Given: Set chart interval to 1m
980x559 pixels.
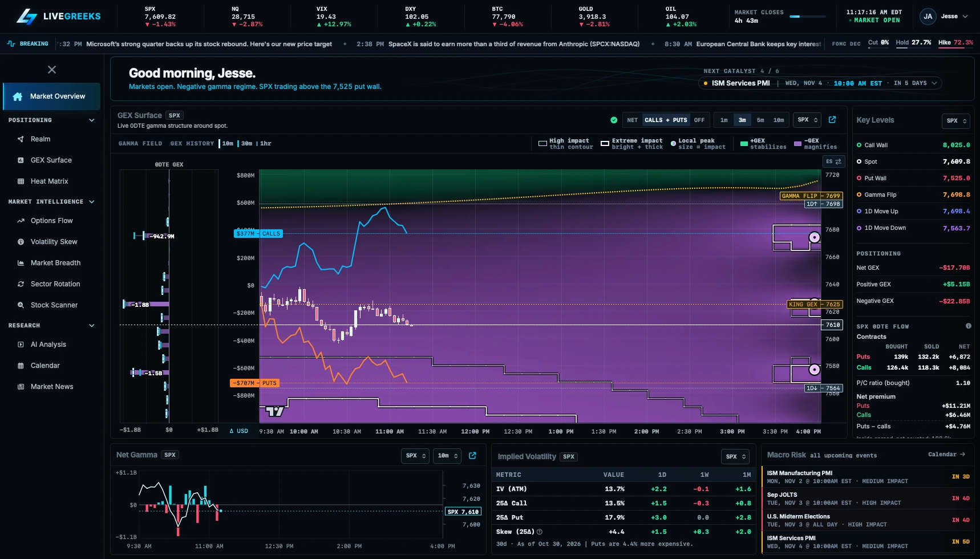Looking at the screenshot, I should click(724, 120).
